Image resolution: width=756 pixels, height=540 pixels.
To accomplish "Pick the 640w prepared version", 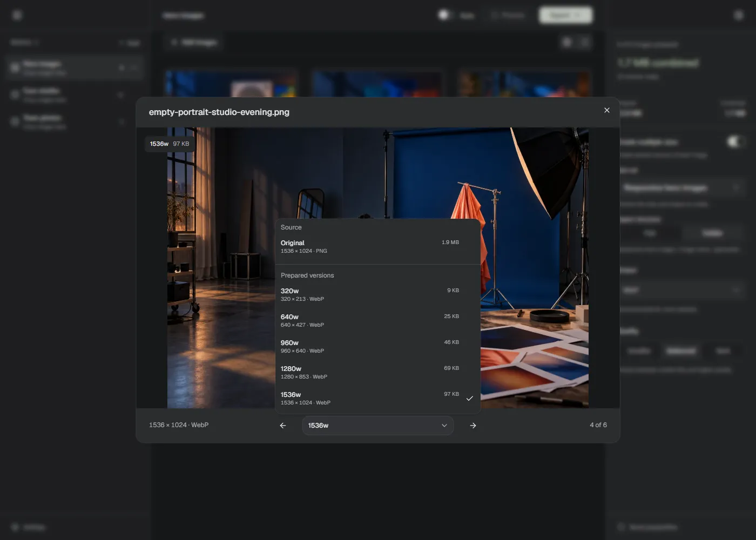I will [377, 321].
